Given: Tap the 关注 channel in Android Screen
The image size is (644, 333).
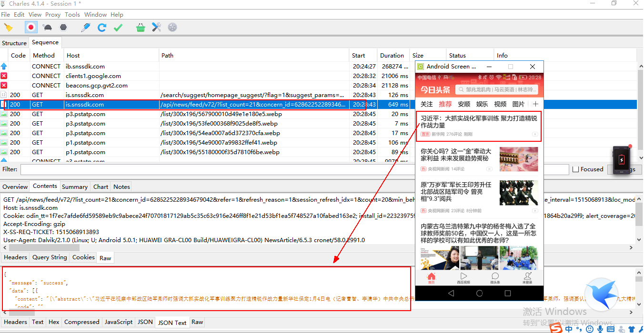Looking at the screenshot, I should (x=427, y=104).
